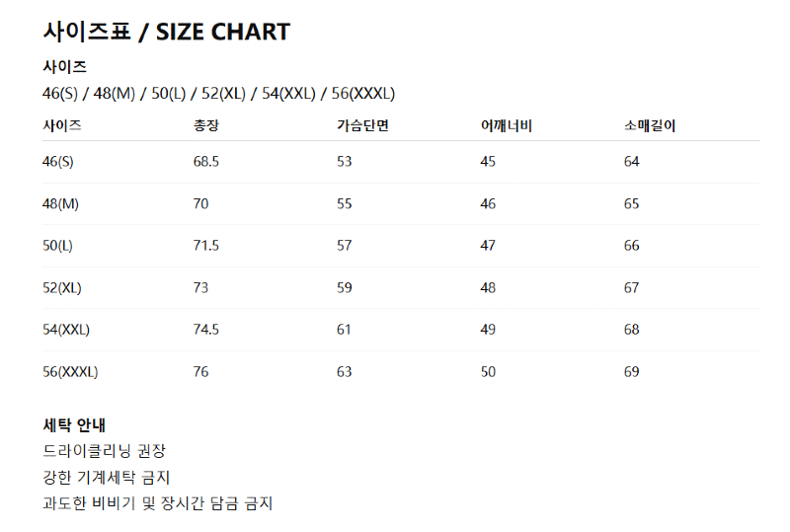Click the 소매길이 column header

tap(650, 126)
